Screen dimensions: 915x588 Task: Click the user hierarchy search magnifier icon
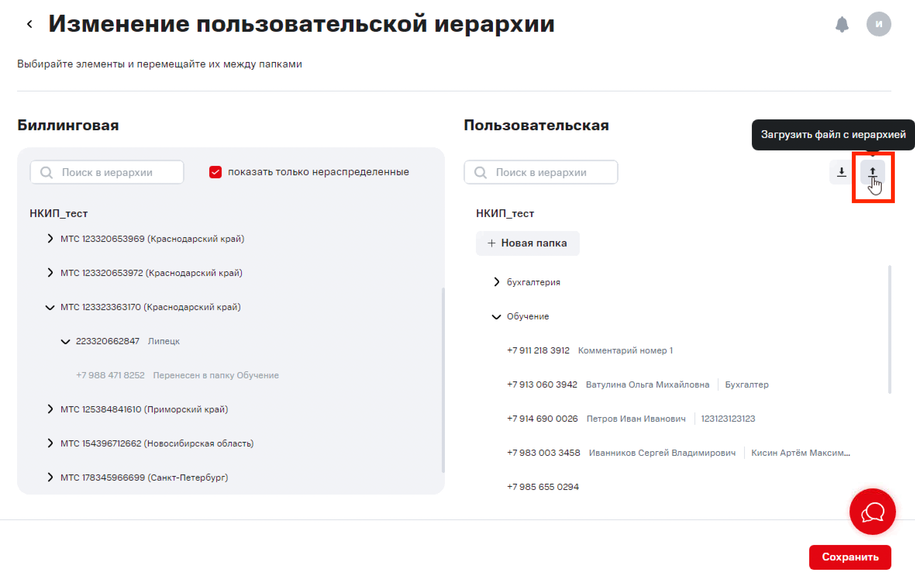[481, 172]
